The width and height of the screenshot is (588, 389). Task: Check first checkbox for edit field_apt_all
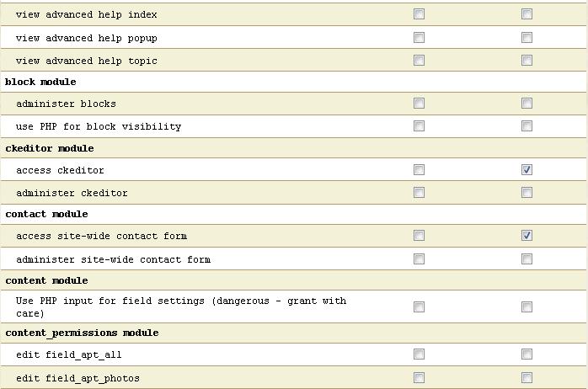click(419, 354)
